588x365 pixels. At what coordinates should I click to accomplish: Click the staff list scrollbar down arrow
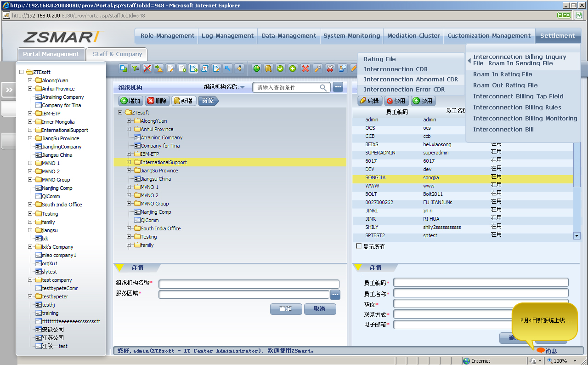pyautogui.click(x=577, y=236)
